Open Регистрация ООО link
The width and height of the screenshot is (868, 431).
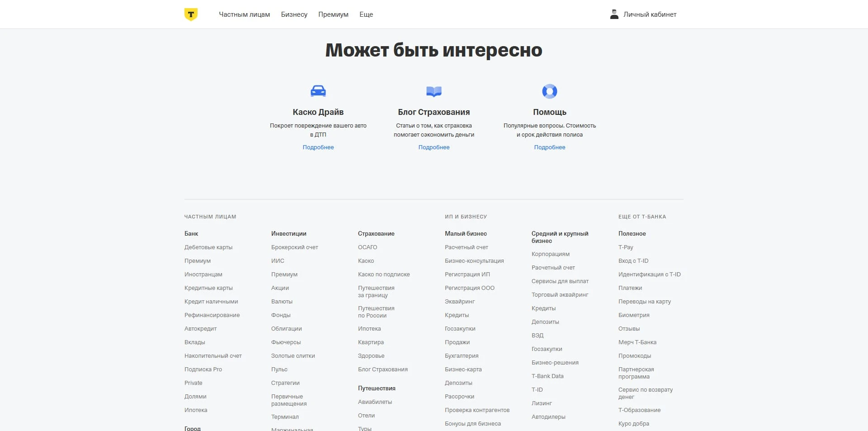470,288
